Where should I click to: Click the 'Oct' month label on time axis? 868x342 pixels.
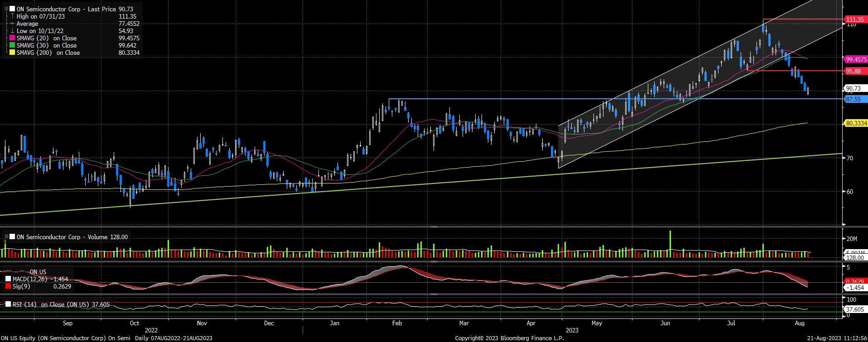(x=134, y=323)
